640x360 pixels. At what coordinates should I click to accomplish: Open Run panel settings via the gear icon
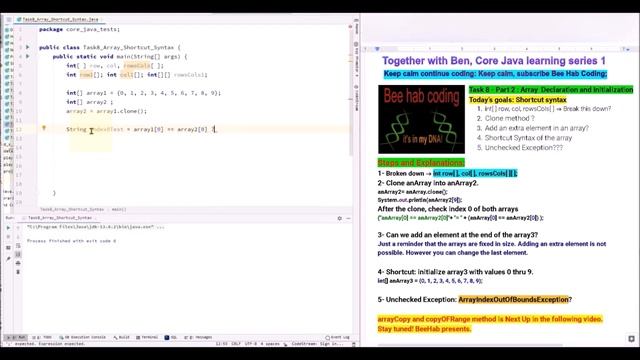click(x=340, y=218)
